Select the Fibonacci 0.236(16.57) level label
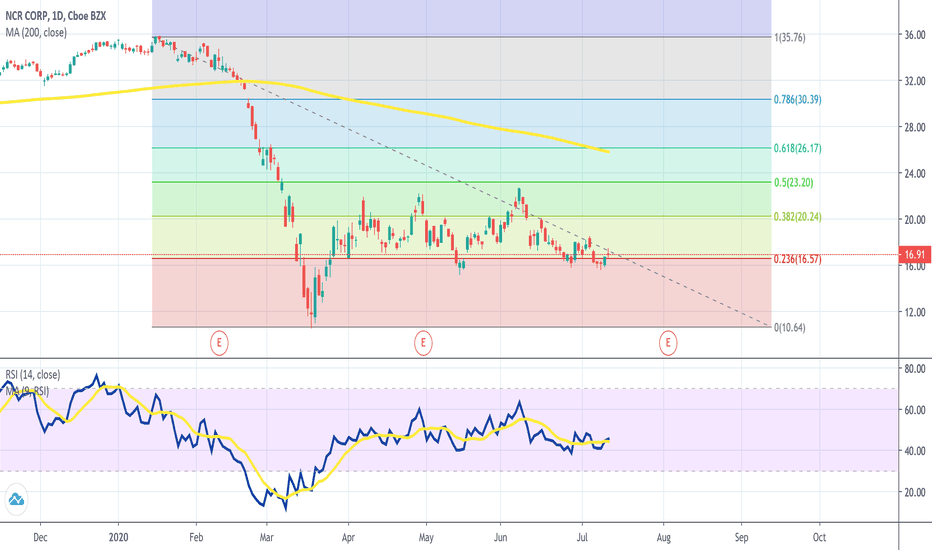 point(798,259)
